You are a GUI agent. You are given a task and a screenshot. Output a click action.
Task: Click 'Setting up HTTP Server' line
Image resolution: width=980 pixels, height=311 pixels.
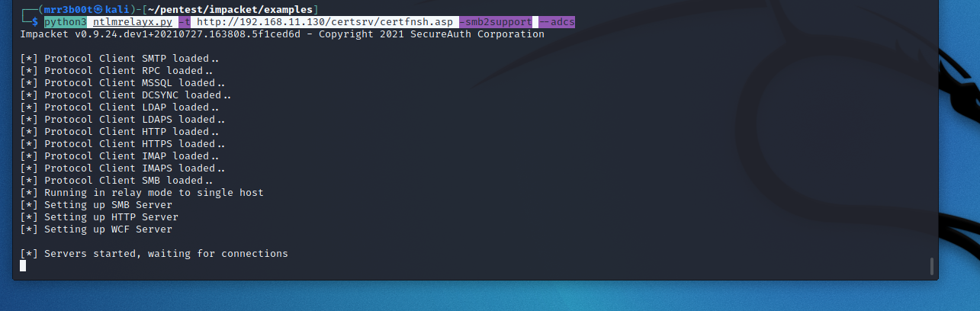pyautogui.click(x=99, y=217)
